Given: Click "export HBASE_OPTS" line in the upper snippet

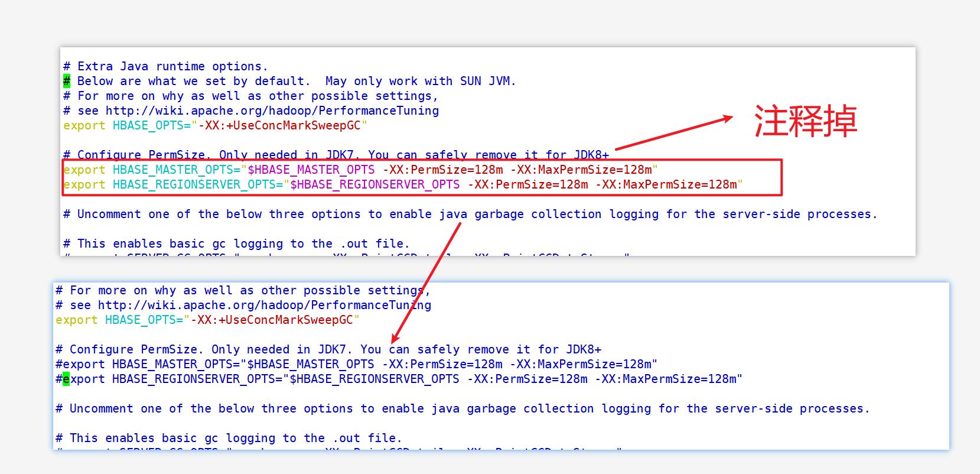Looking at the screenshot, I should [215, 125].
